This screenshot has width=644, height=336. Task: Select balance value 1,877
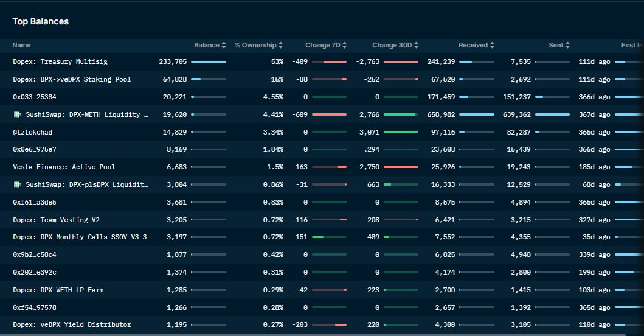176,254
